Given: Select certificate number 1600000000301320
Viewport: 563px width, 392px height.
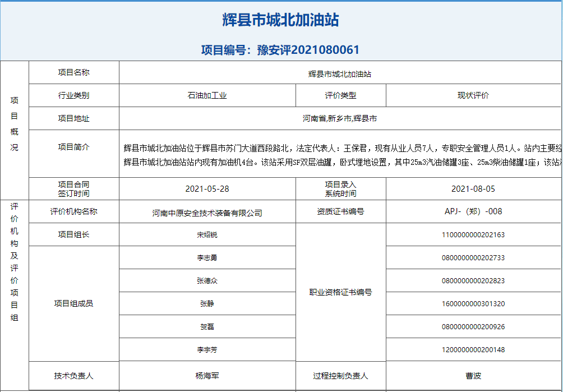Looking at the screenshot, I should point(473,304).
